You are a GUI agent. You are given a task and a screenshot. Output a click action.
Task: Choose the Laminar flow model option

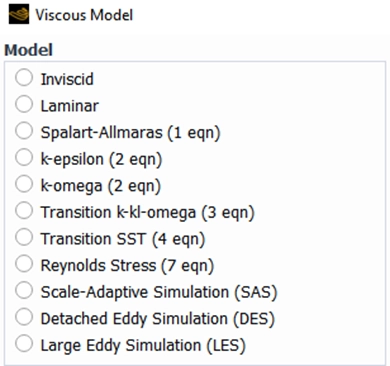(24, 104)
